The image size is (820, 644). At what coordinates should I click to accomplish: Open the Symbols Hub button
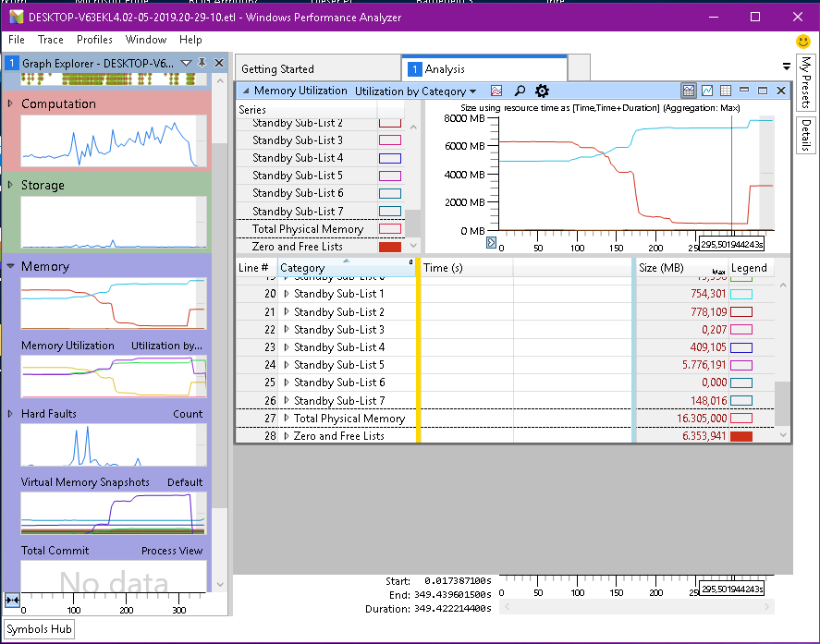pos(39,629)
